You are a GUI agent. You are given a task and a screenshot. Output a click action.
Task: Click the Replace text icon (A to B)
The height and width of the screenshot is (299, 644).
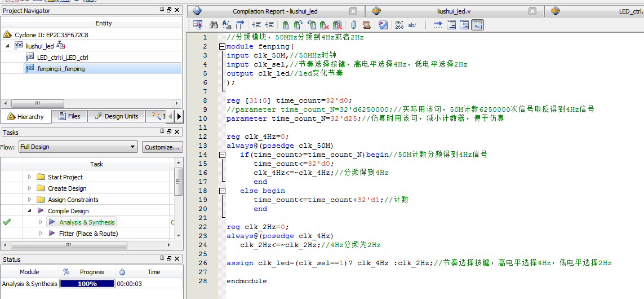[x=226, y=25]
